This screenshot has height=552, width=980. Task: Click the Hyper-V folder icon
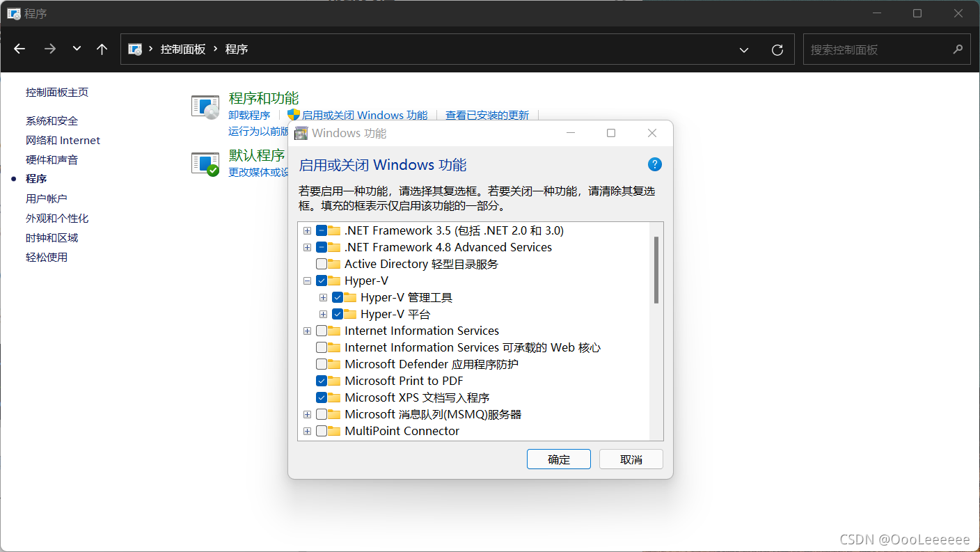pos(335,281)
